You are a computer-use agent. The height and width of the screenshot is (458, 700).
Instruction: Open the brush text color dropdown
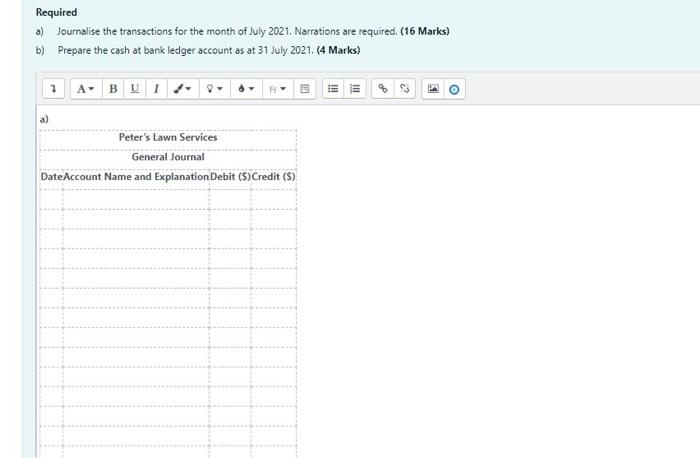coord(183,89)
